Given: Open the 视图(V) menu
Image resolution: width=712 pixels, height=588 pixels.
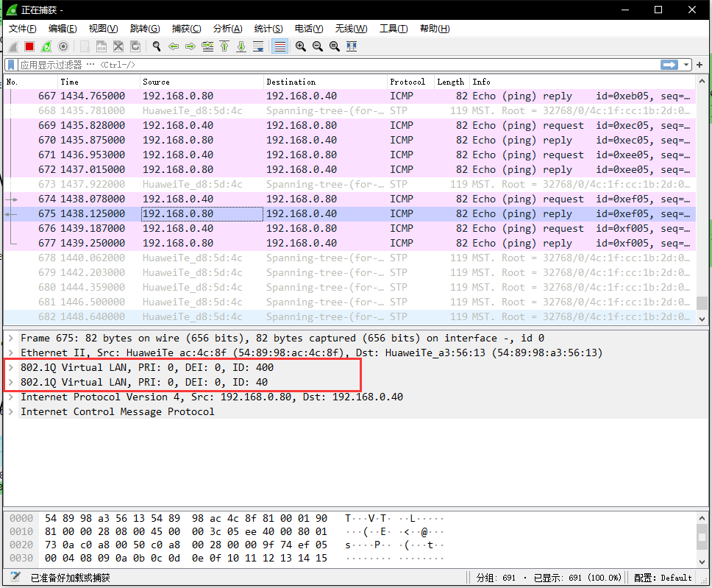Looking at the screenshot, I should pos(103,29).
